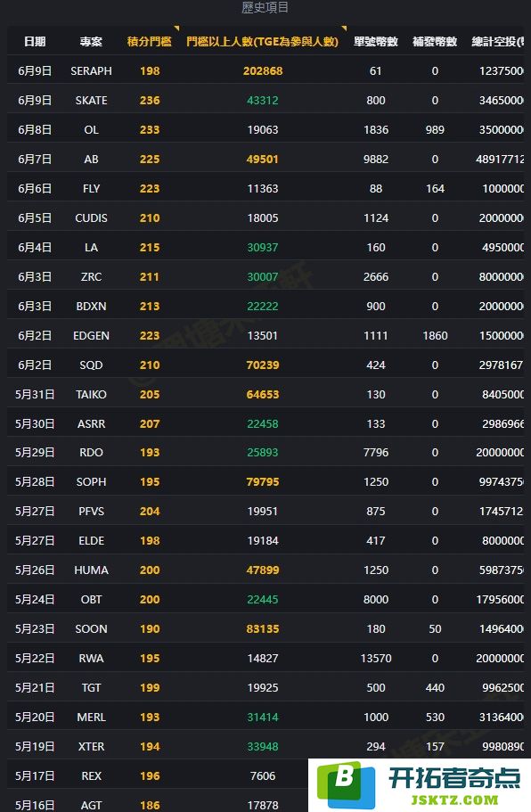Click the sort triangle on 積分門檻 header
531x812 pixels.
coord(176,29)
